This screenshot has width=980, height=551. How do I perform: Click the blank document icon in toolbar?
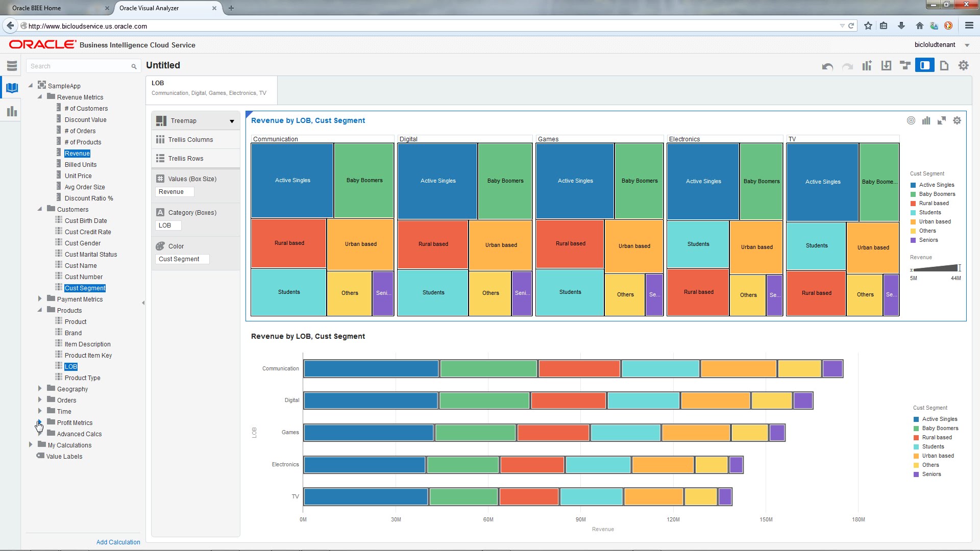point(944,66)
